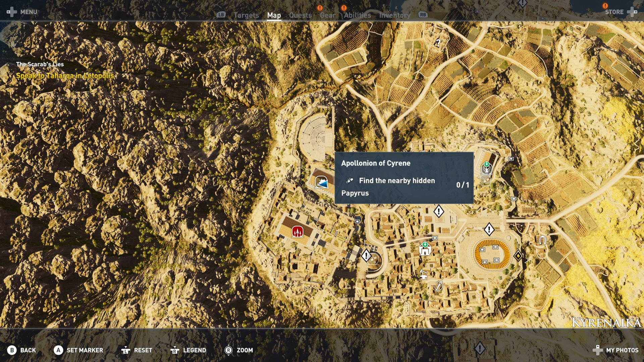Click the A SET MARKER button
644x362 pixels.
click(x=78, y=350)
